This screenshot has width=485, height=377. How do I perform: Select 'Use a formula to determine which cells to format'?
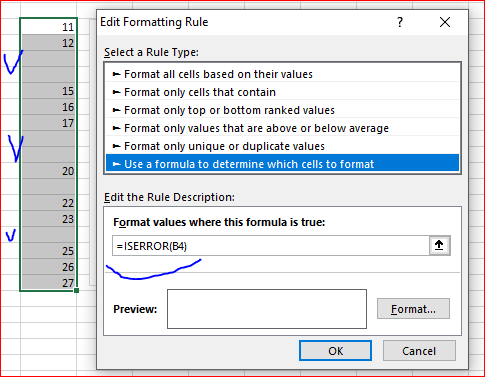(282, 164)
